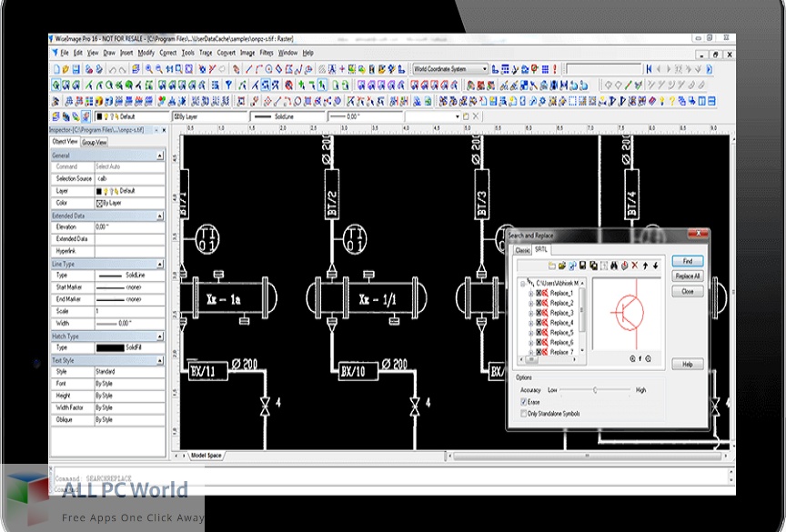
Task: Click the new folder icon in Search dialog
Action: point(552,266)
